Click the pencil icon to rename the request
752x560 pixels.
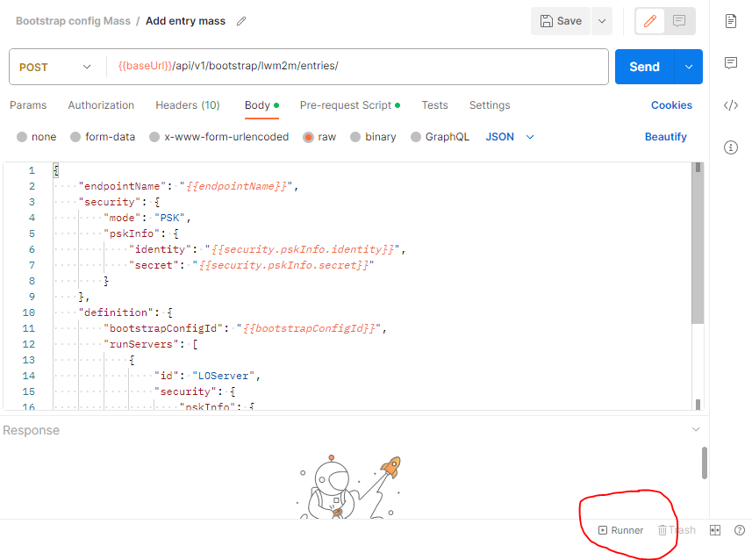point(241,21)
